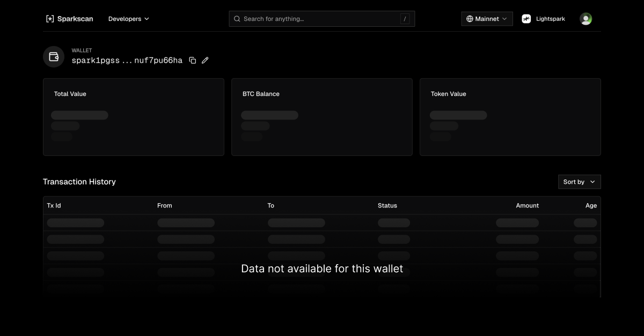Click the Status column header

387,205
